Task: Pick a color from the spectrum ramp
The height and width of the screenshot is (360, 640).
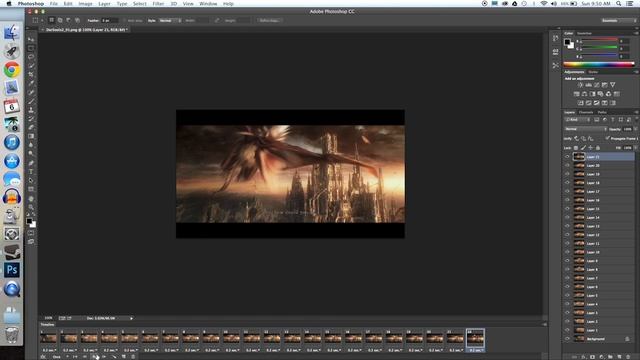Action: pos(599,64)
